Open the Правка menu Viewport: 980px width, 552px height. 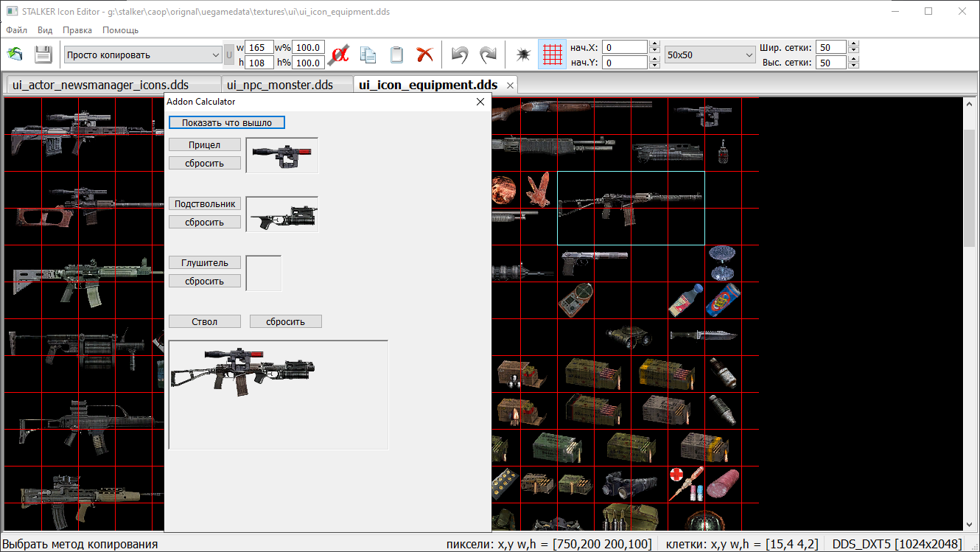[x=77, y=30]
